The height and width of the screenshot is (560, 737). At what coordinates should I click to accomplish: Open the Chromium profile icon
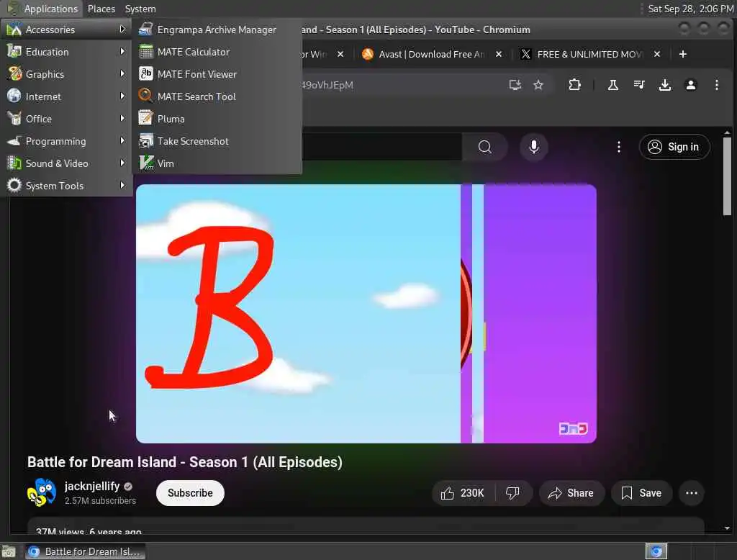(690, 85)
